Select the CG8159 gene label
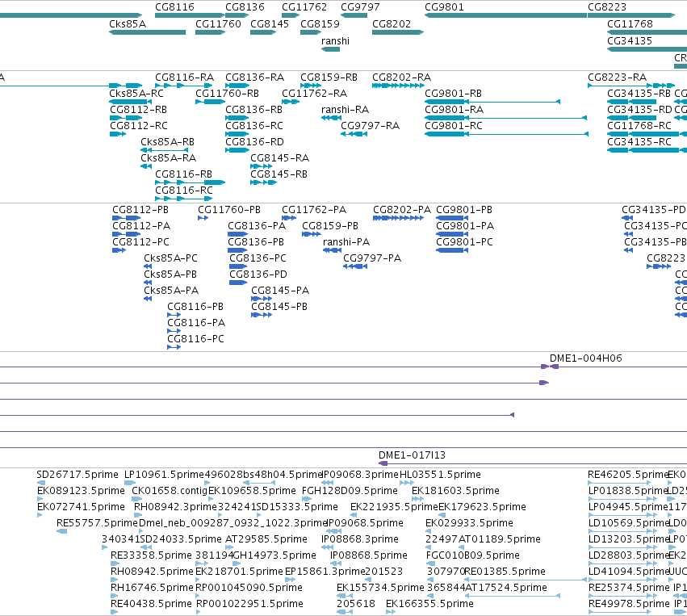 [x=320, y=24]
